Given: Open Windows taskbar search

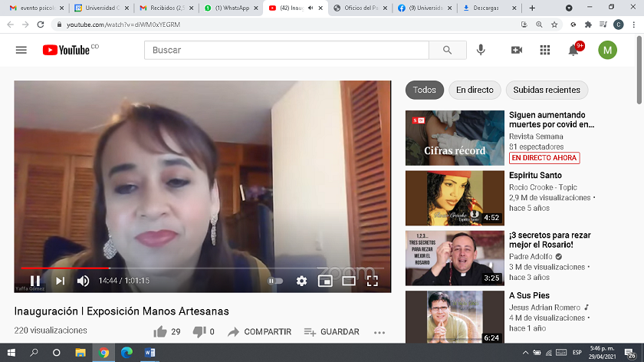Looking at the screenshot, I should [34, 353].
